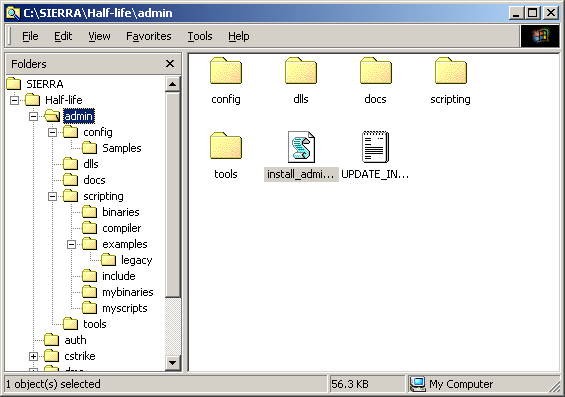Collapse the examples tree node
The image size is (565, 397).
pos(71,245)
